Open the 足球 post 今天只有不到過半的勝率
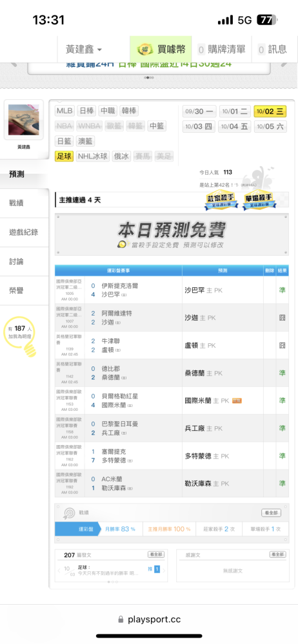 tap(108, 570)
